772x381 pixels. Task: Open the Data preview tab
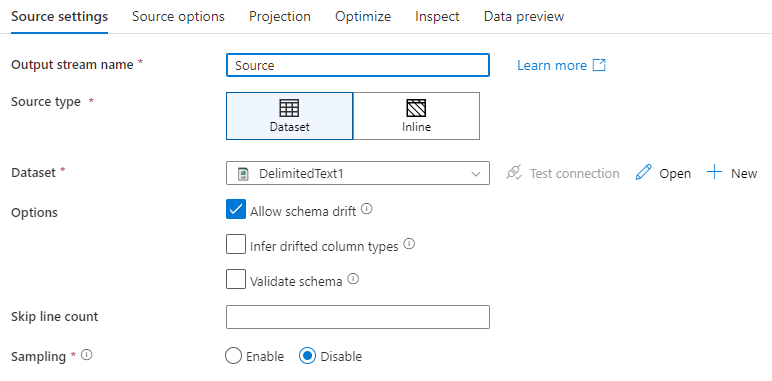[x=524, y=16]
